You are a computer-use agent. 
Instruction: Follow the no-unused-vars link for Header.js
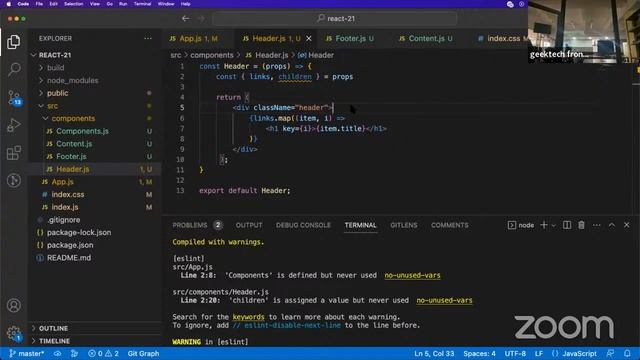point(444,300)
